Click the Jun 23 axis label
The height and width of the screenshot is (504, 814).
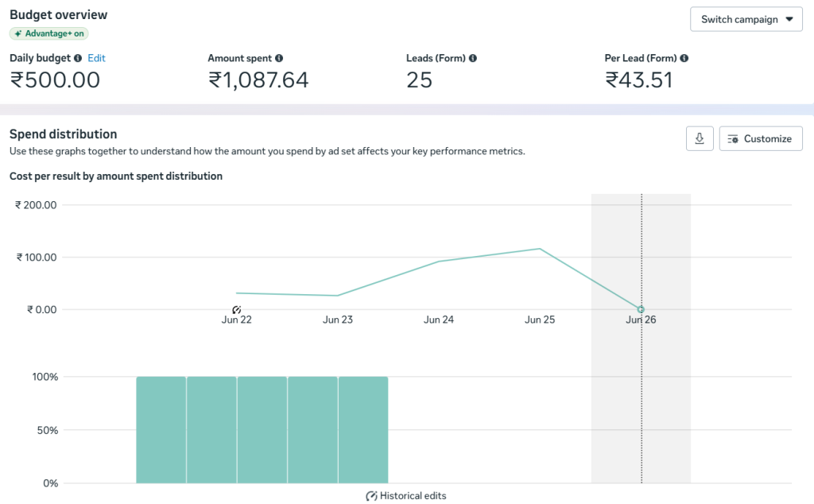(x=337, y=320)
